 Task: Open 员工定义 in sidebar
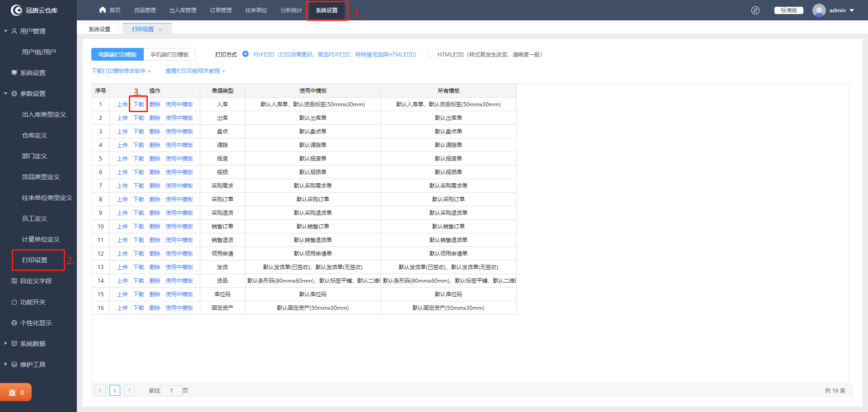(34, 218)
